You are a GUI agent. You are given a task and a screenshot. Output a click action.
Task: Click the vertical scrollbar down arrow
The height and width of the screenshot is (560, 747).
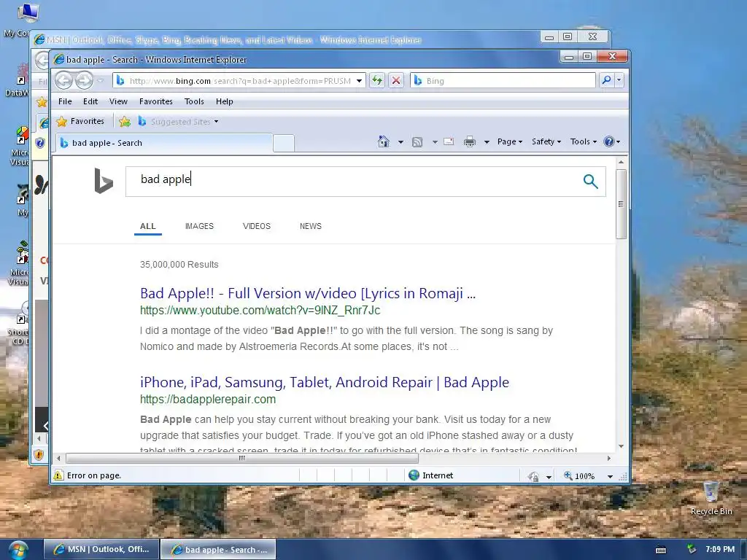[621, 446]
